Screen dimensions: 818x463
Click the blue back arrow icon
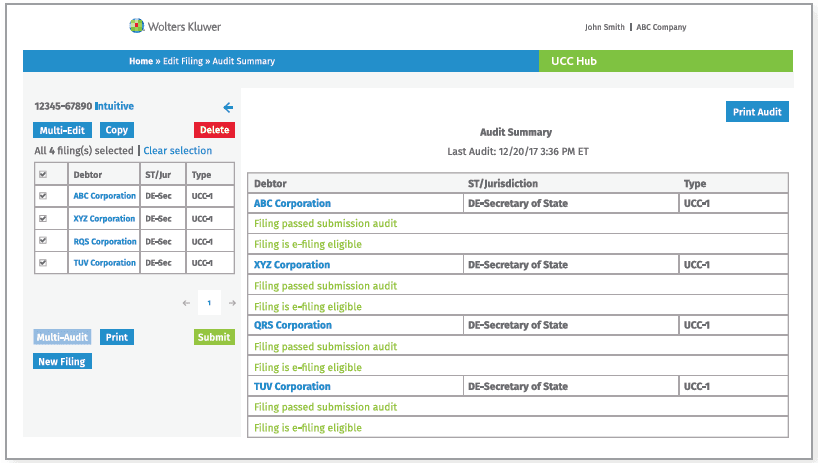(x=228, y=107)
